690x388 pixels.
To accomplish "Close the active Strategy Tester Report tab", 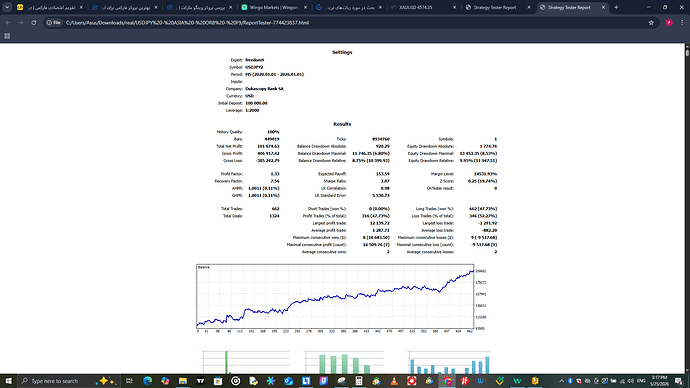I will pyautogui.click(x=603, y=7).
